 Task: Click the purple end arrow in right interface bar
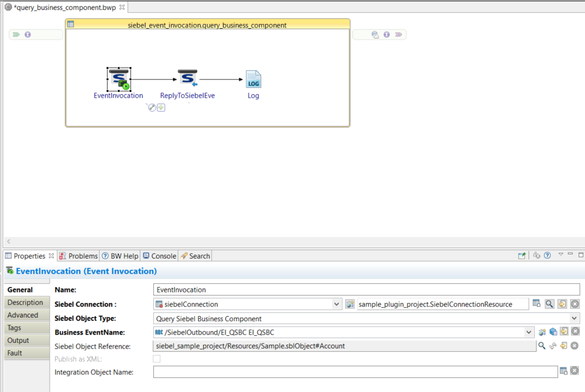[398, 35]
